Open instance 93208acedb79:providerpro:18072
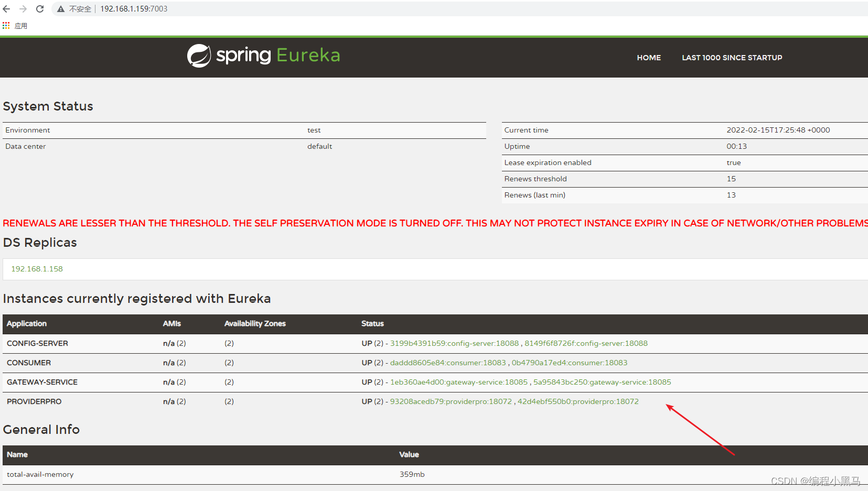This screenshot has width=868, height=491. (451, 401)
